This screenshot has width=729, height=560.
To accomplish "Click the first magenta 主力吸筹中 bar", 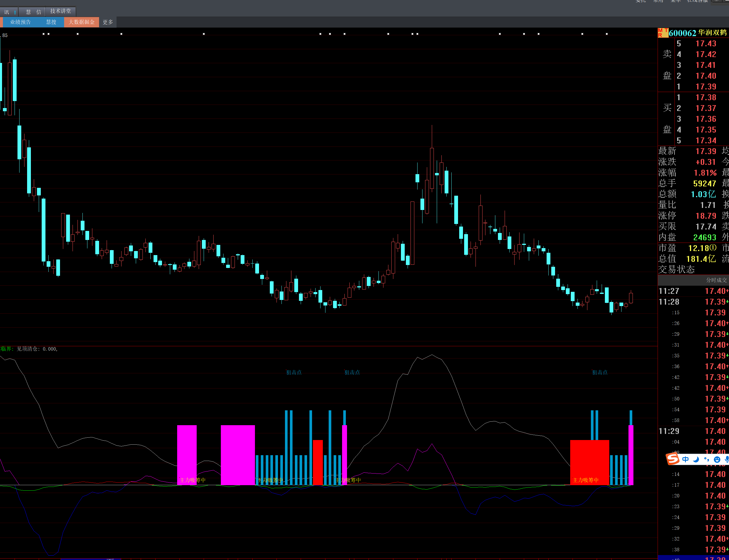I will pyautogui.click(x=187, y=455).
